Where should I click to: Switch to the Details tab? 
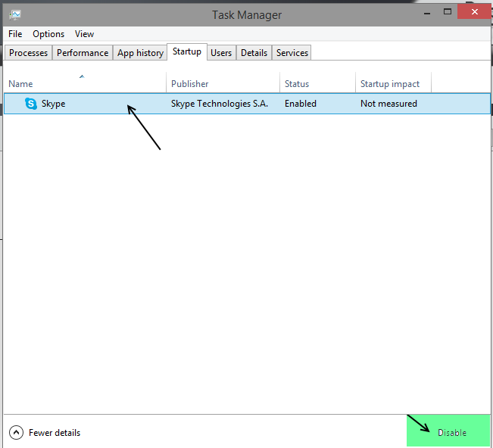(254, 53)
